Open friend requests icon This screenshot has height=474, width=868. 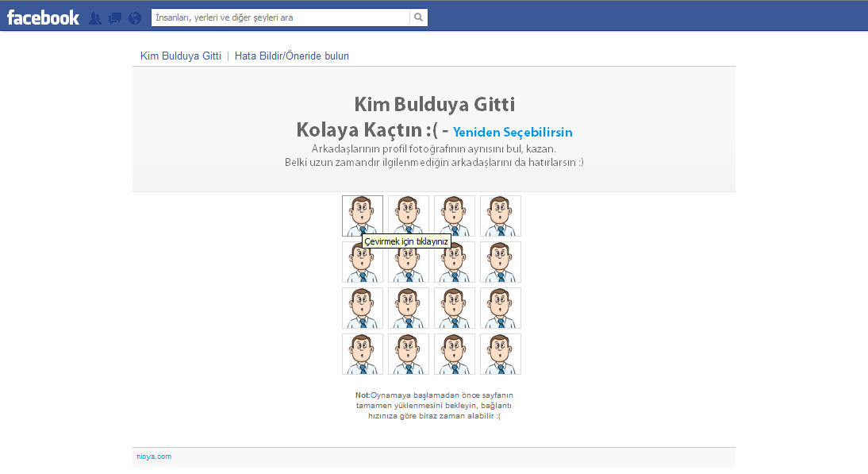tap(95, 17)
